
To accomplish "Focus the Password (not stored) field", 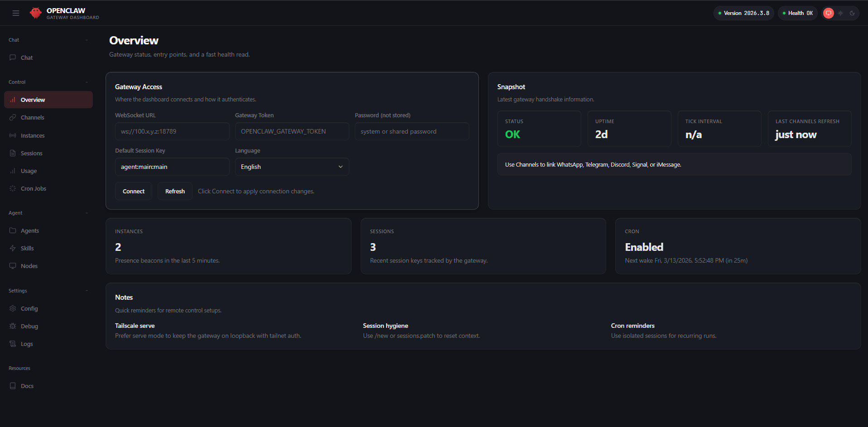I will tap(412, 131).
